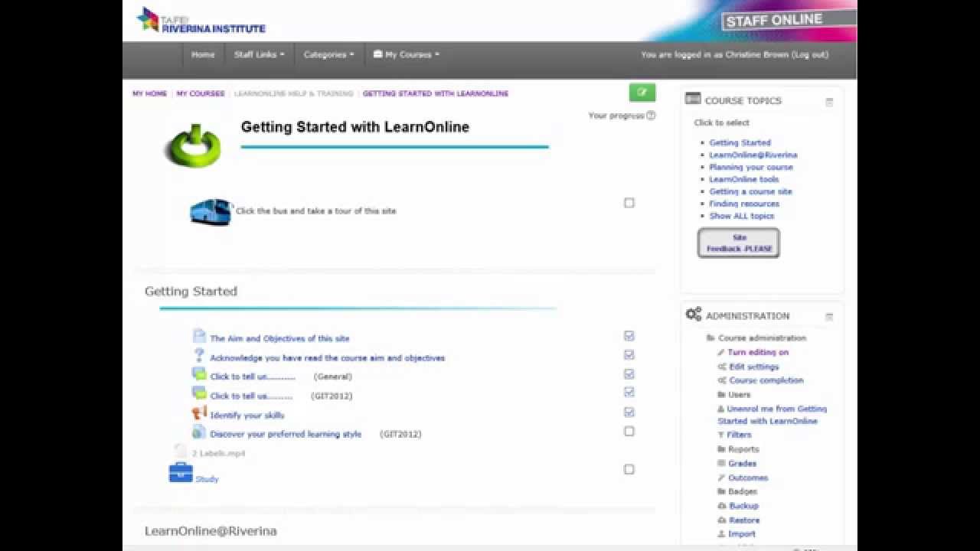Viewport: 980px width, 551px height.
Task: Open Getting Started topic link
Action: point(740,142)
